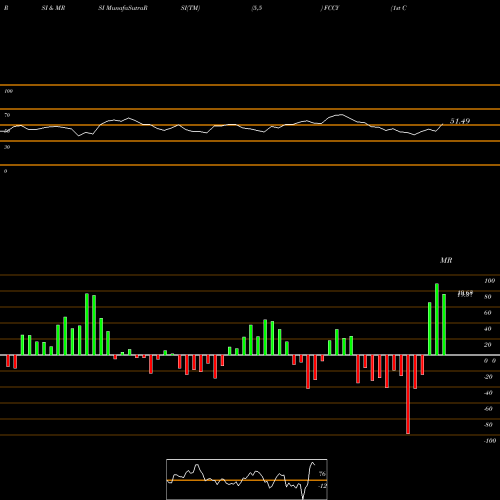The height and width of the screenshot is (500, 500).
Task: Select the longest red bar reaching -100
Action: (x=408, y=394)
